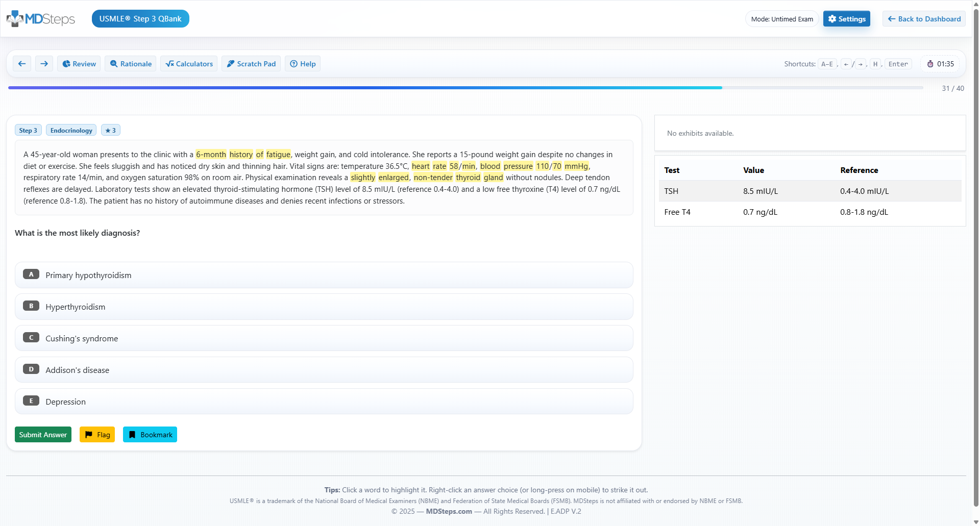Image resolution: width=980 pixels, height=526 pixels.
Task: Bookmark this question
Action: click(150, 435)
